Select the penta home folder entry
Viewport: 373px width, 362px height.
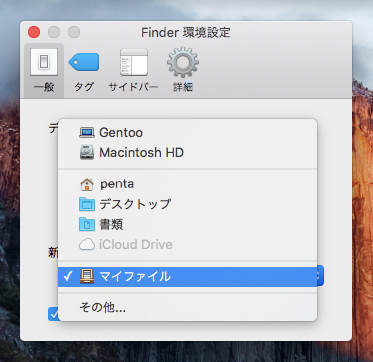click(x=187, y=184)
